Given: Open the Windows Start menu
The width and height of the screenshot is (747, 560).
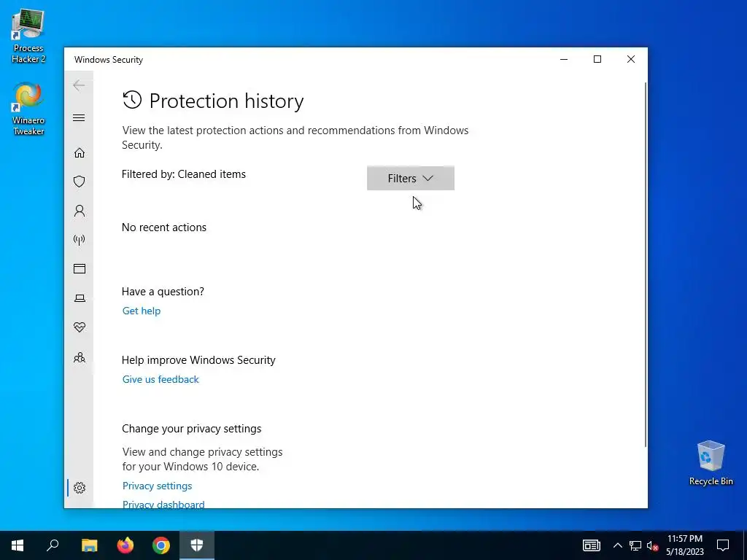Looking at the screenshot, I should [x=18, y=545].
